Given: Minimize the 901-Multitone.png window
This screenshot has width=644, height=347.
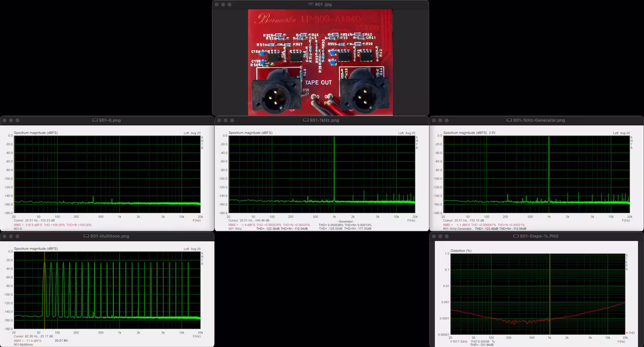Looking at the screenshot, I should 11,236.
